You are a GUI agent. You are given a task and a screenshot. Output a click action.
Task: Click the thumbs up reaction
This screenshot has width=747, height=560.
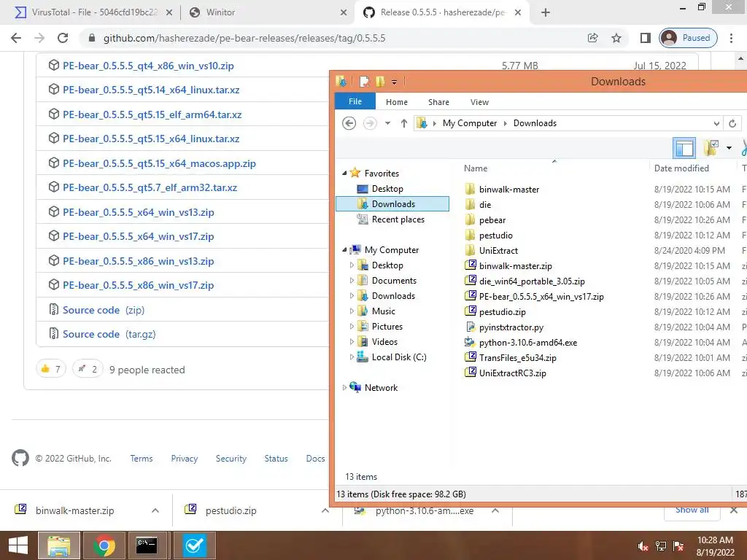[50, 368]
